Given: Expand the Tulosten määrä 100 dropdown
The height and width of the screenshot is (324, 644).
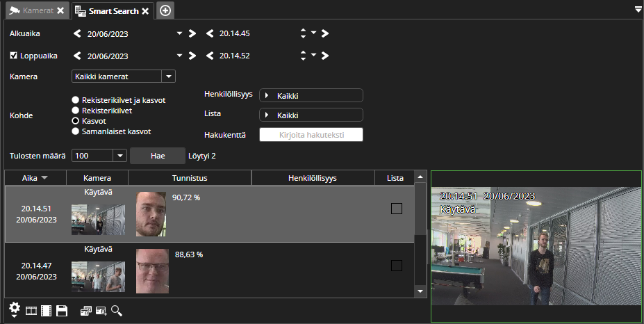Looking at the screenshot, I should click(x=119, y=156).
